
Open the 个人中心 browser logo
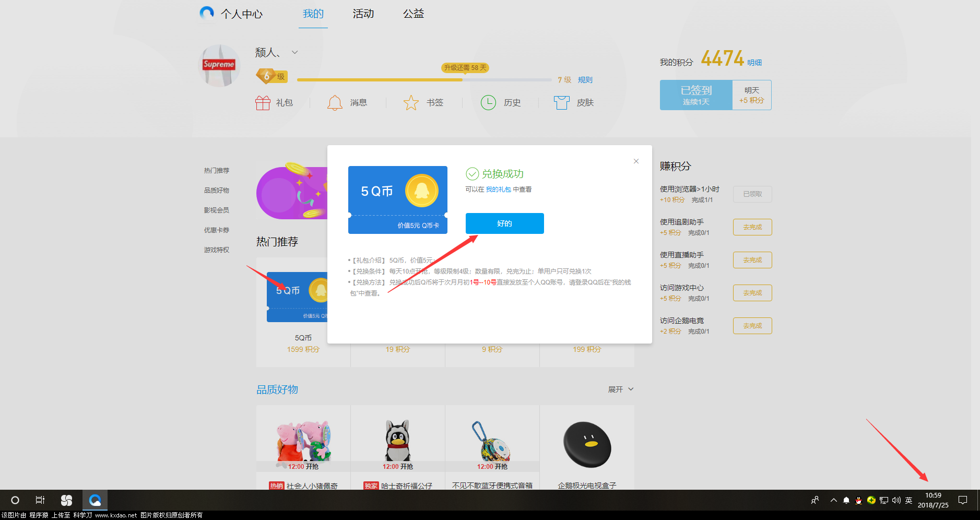pyautogui.click(x=207, y=13)
